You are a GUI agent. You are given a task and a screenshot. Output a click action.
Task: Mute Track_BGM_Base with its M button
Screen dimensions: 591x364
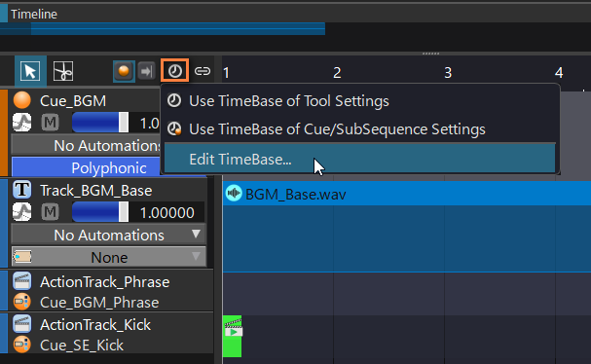(x=50, y=212)
